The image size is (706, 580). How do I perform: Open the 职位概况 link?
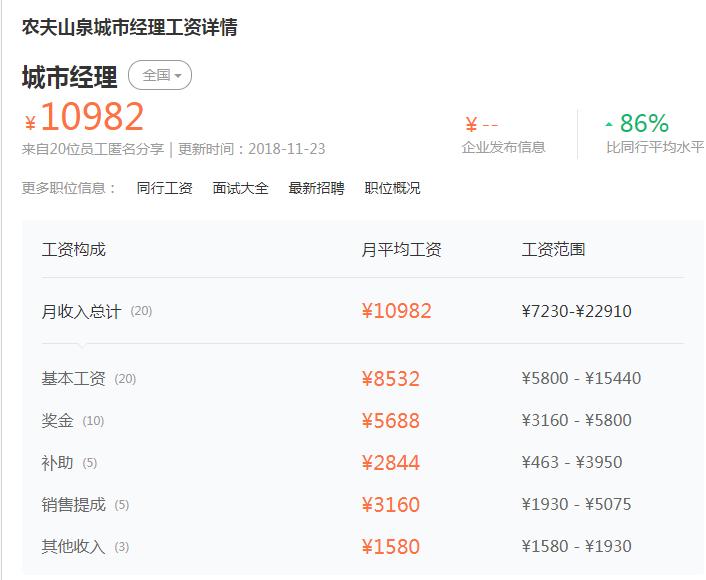(392, 188)
